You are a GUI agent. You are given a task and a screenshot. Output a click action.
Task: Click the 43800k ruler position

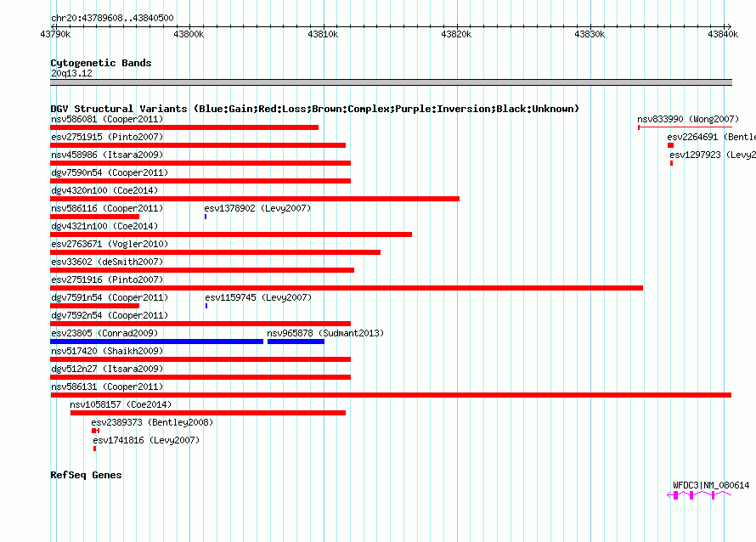pyautogui.click(x=189, y=34)
